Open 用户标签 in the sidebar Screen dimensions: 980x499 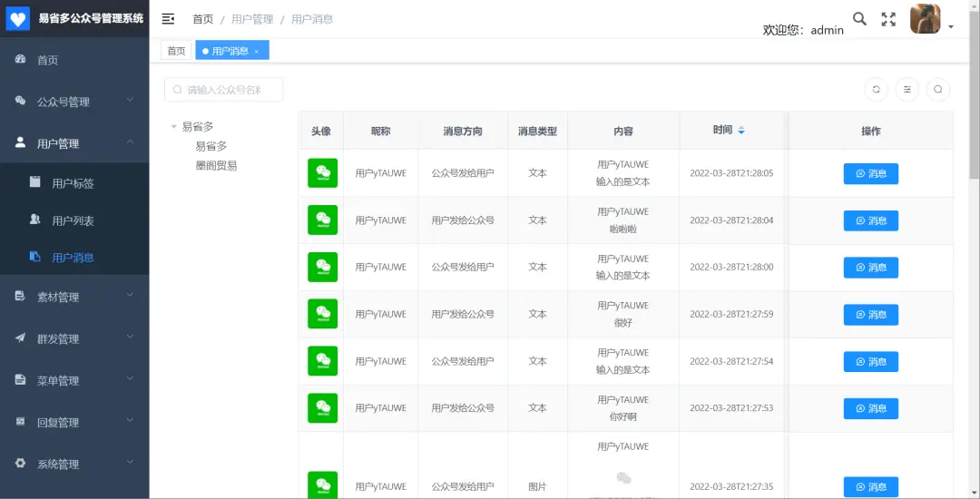73,183
